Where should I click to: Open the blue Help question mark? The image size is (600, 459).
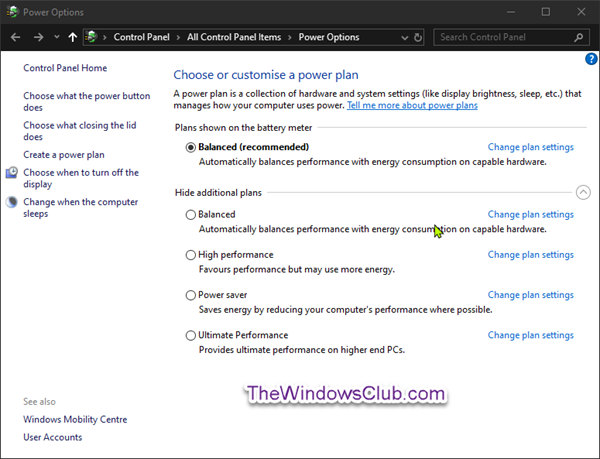coord(591,60)
